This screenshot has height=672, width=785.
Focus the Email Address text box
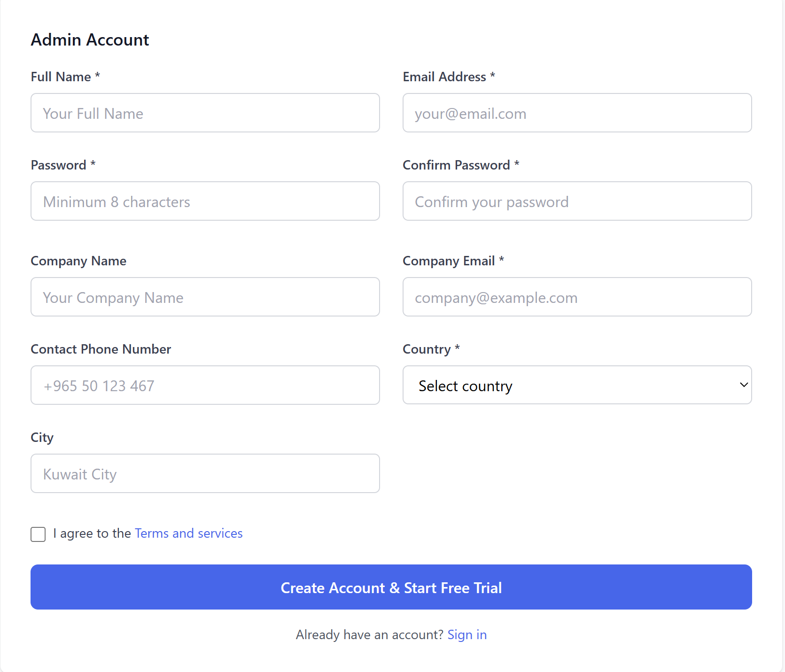point(577,113)
